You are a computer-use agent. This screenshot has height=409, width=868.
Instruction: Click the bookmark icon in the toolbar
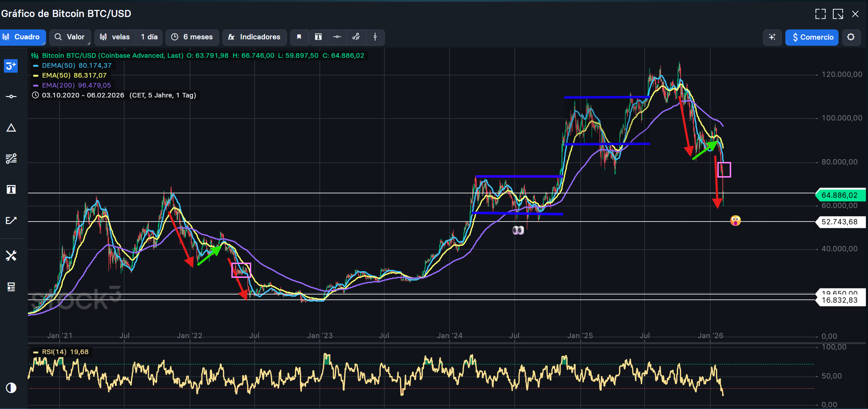pos(299,37)
